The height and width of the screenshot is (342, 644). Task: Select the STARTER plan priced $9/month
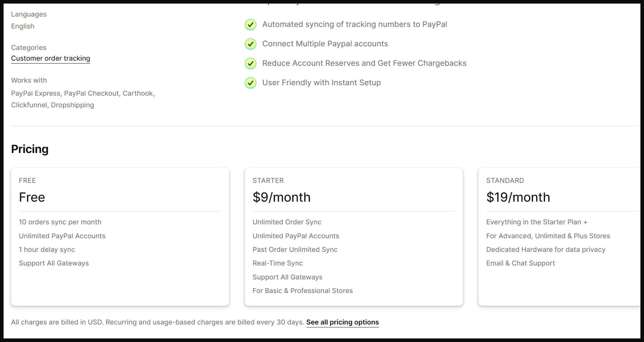(x=353, y=236)
